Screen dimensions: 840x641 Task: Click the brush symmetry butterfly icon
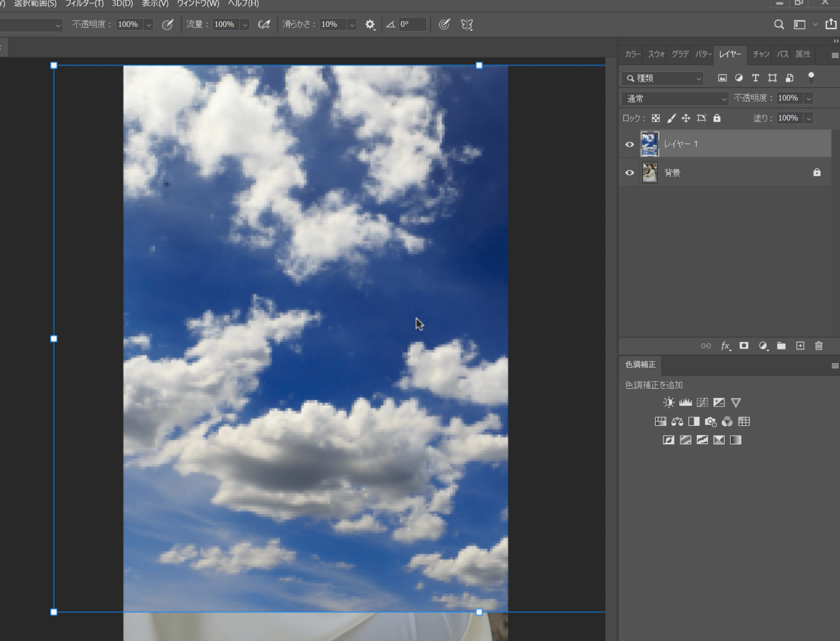(x=467, y=24)
